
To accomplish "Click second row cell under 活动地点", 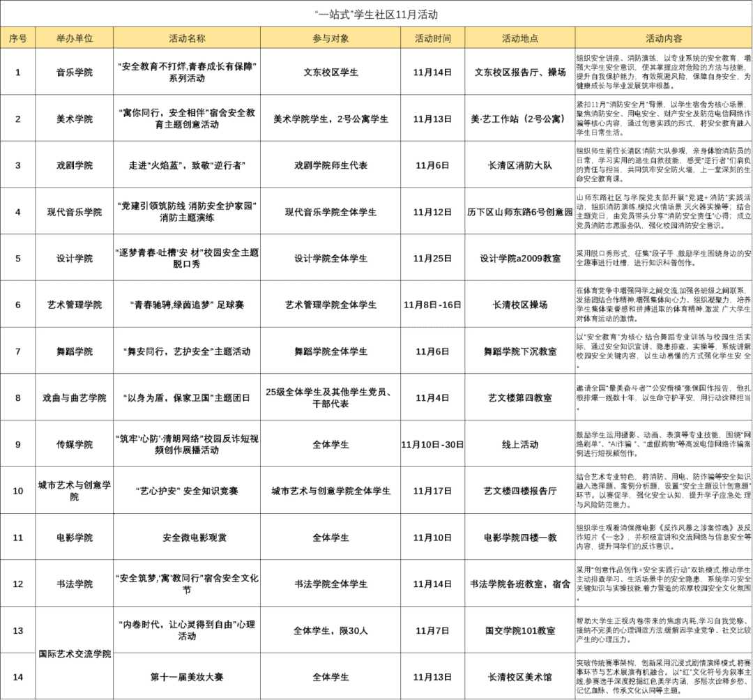I will [519, 119].
